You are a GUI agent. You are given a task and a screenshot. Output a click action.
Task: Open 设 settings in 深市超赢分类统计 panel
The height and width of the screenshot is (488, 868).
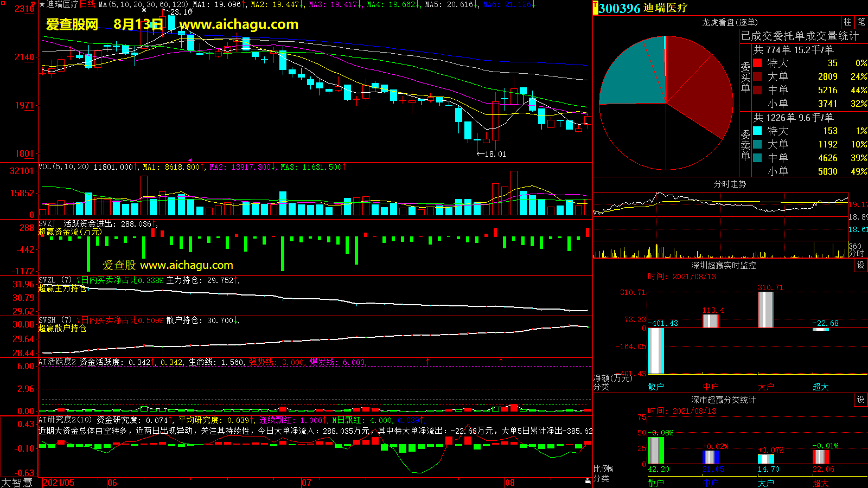click(x=861, y=400)
